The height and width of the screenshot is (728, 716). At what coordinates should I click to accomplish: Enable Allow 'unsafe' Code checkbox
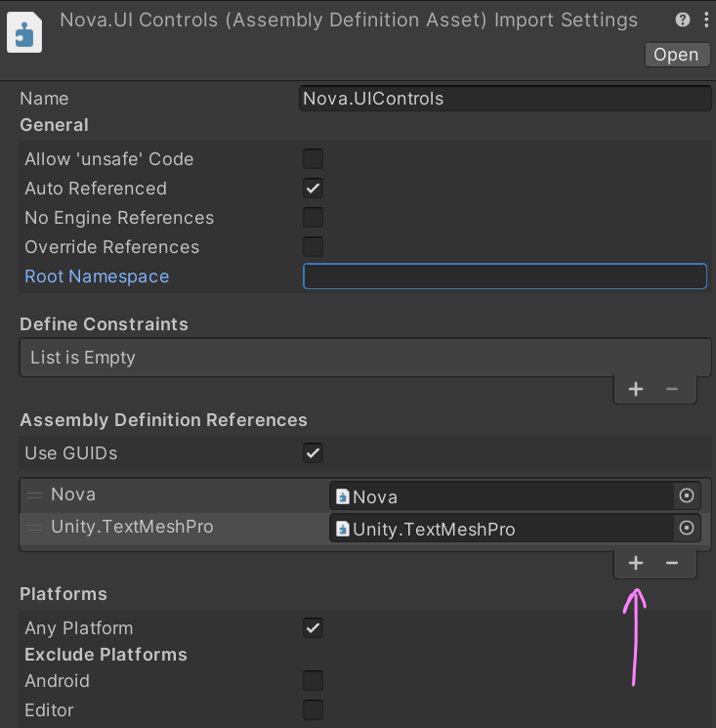coord(313,158)
